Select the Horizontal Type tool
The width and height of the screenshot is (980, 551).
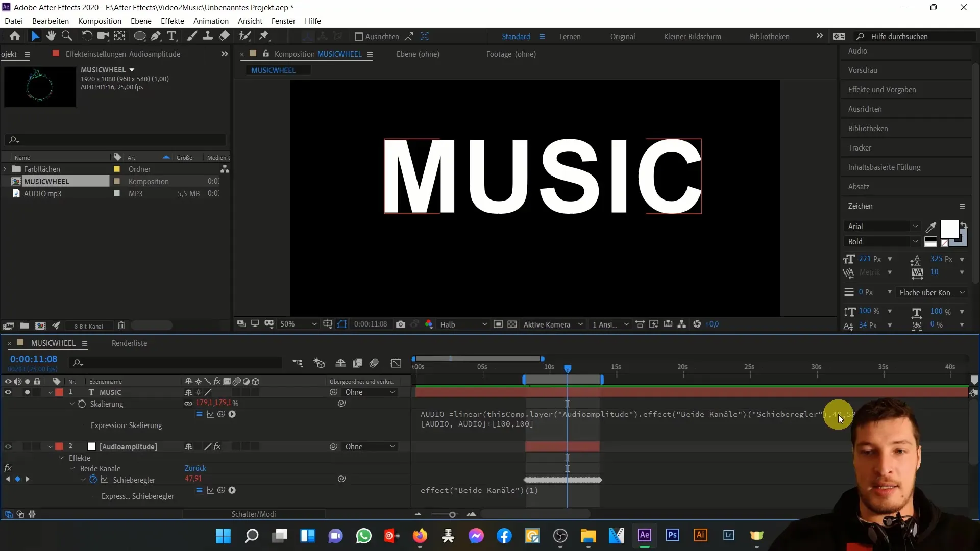[172, 36]
